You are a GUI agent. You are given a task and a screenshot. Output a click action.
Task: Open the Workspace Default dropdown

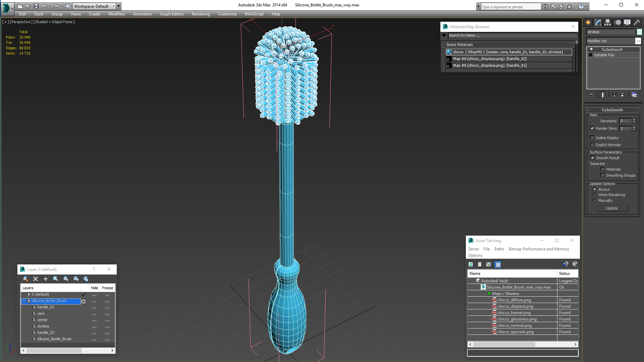(113, 6)
